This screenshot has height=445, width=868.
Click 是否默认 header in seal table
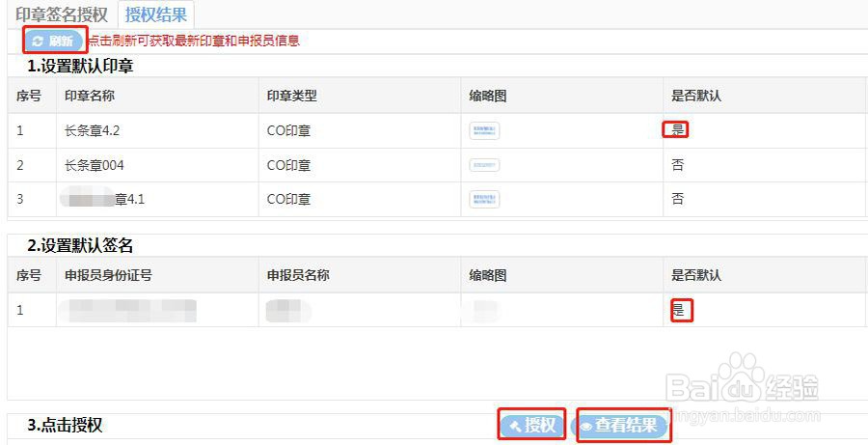click(696, 96)
